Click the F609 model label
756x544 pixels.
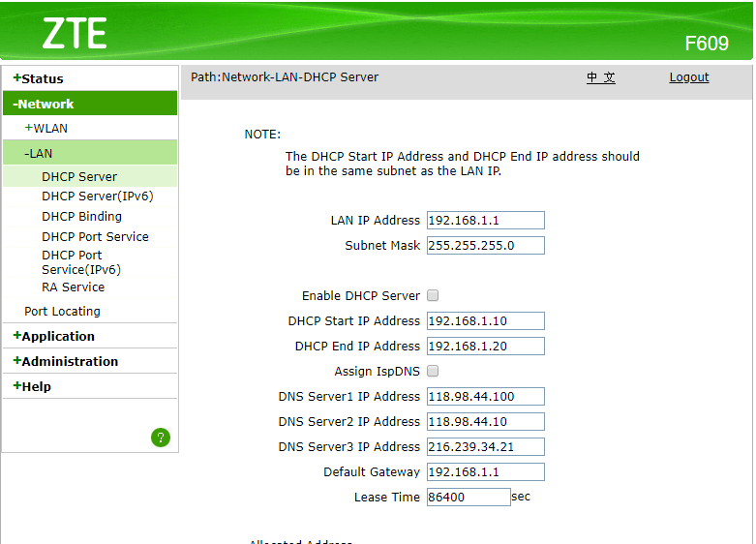coord(707,44)
